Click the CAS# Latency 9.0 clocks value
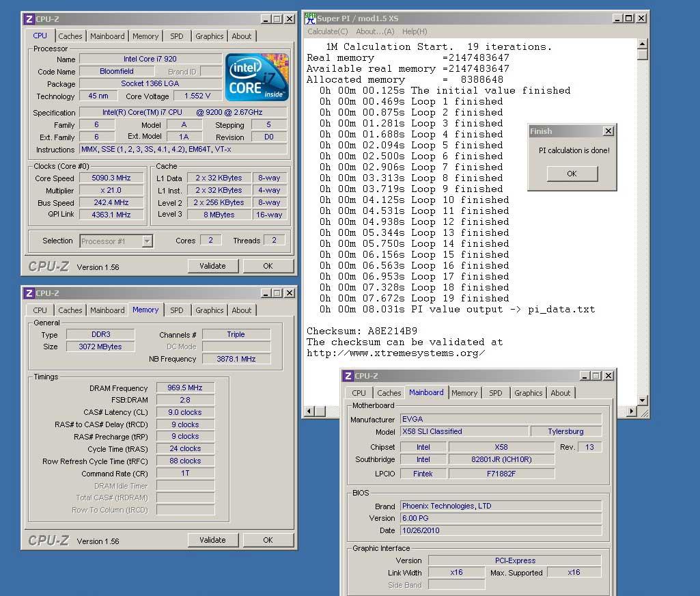The image size is (700, 596). [x=185, y=412]
